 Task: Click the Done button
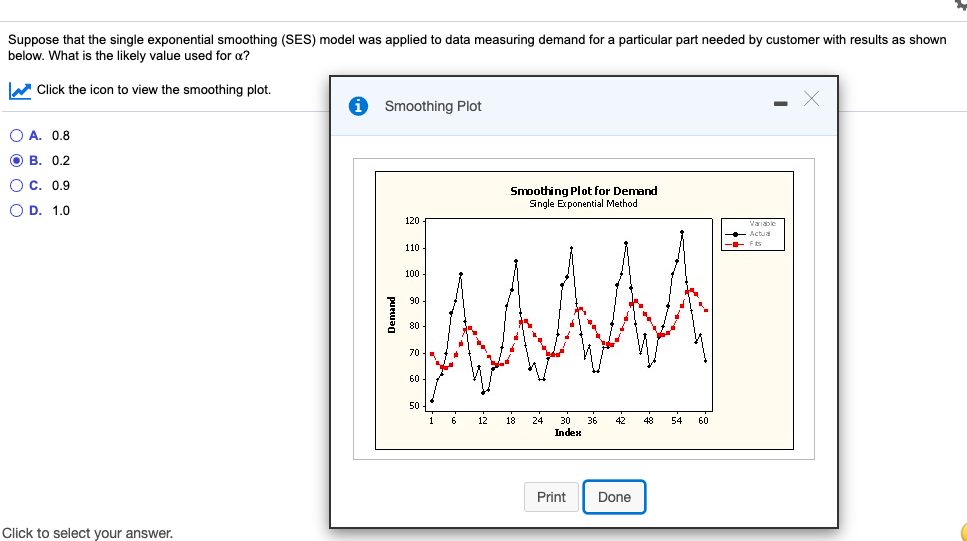[x=614, y=497]
